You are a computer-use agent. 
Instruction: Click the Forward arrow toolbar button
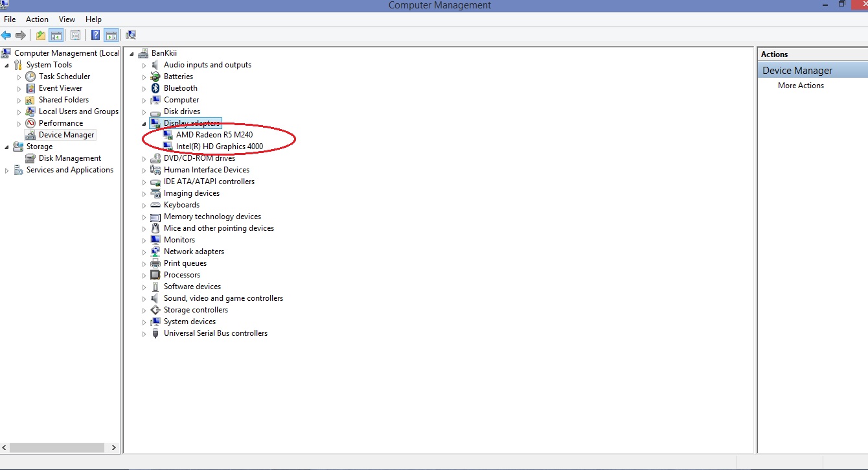coord(21,35)
